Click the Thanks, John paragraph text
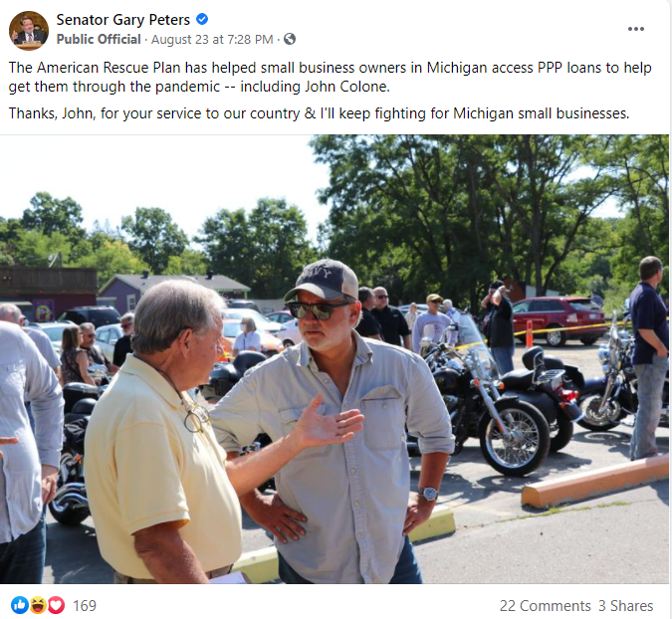This screenshot has width=672, height=619. (319, 113)
